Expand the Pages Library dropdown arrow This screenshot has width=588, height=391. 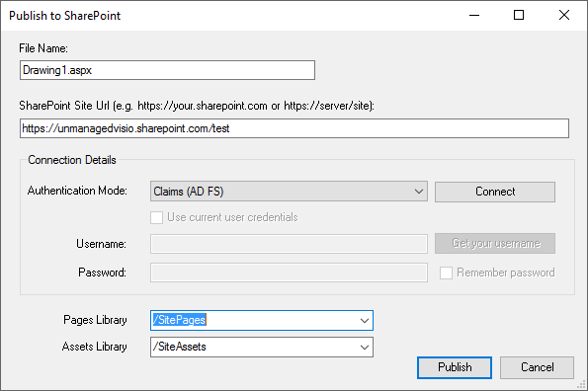click(364, 321)
